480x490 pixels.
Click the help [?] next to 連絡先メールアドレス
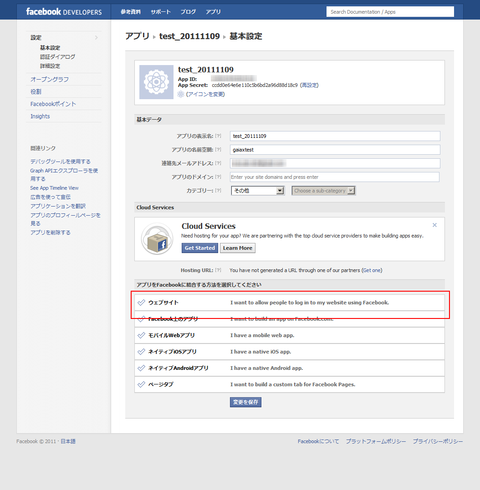coord(218,163)
